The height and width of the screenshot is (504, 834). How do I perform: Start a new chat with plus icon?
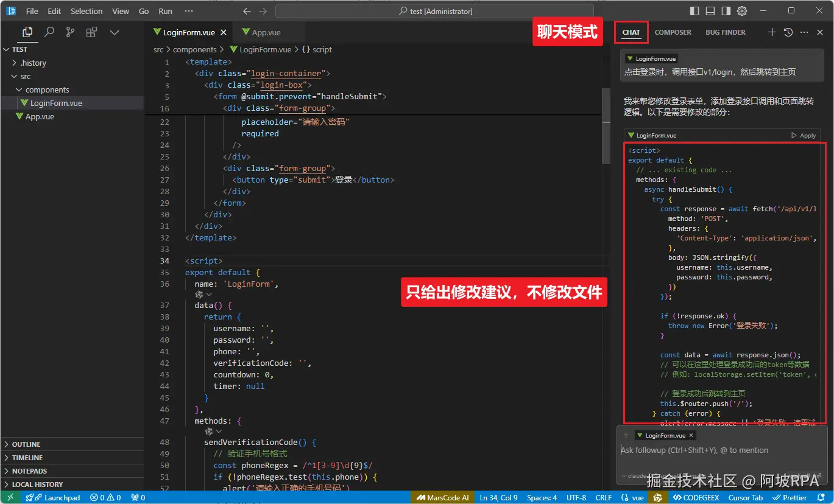click(772, 32)
